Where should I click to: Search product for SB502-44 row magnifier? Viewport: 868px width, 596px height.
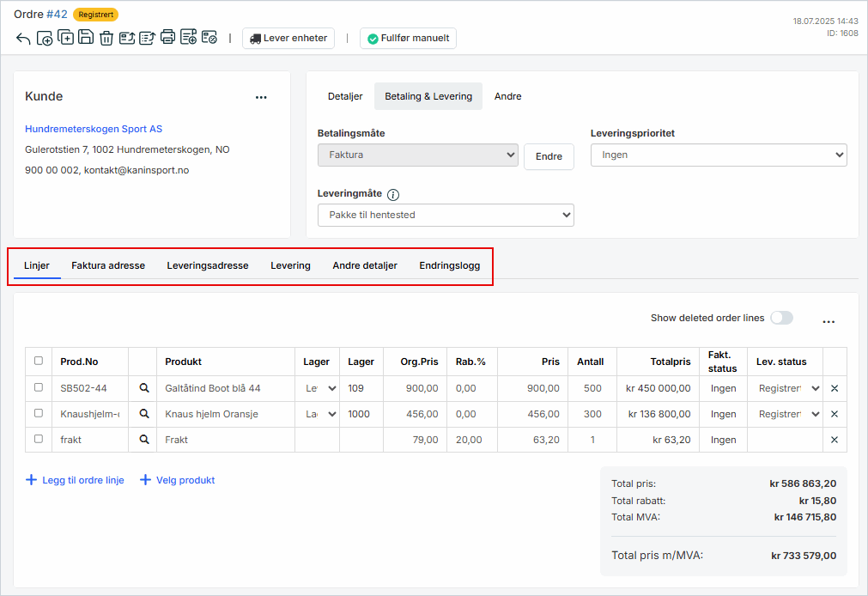click(x=144, y=388)
